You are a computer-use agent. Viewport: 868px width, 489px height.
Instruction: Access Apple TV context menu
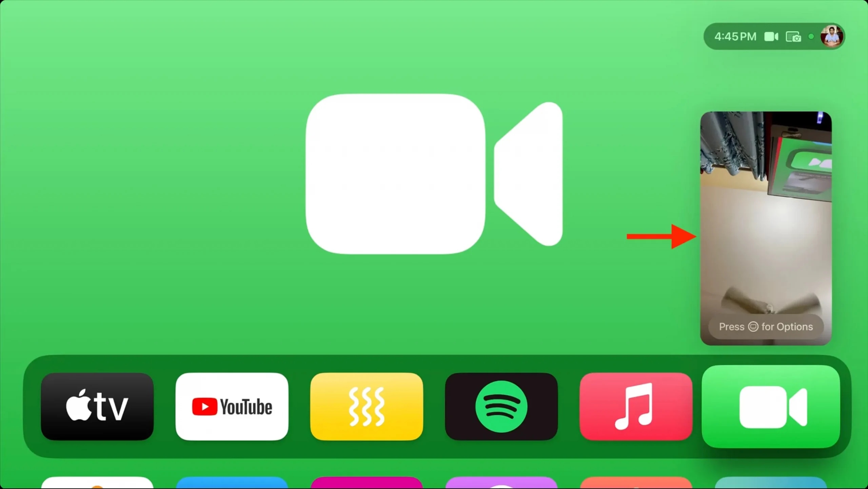(x=97, y=407)
